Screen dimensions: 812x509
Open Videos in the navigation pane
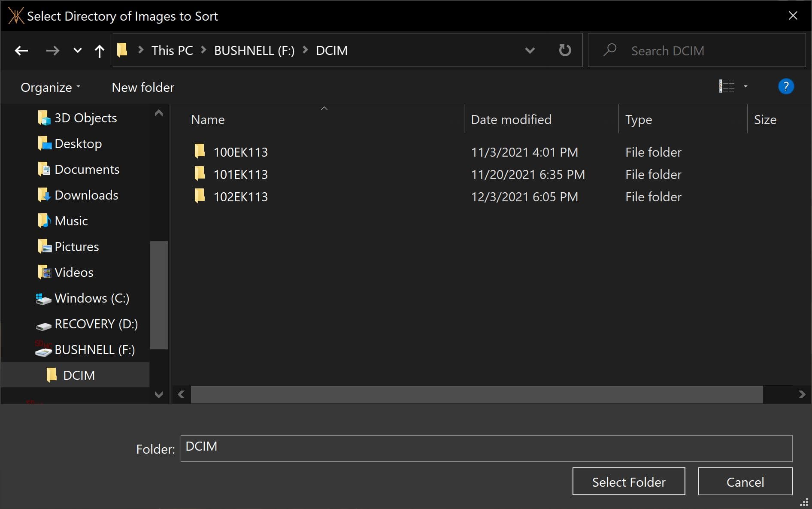(x=65, y=272)
